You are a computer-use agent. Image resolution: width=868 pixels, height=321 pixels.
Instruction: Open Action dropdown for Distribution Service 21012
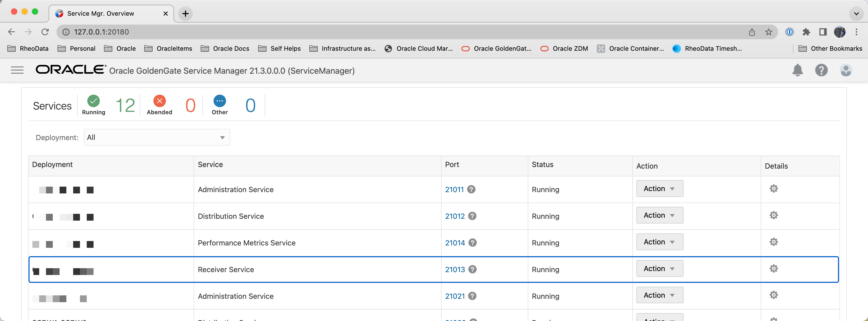659,215
